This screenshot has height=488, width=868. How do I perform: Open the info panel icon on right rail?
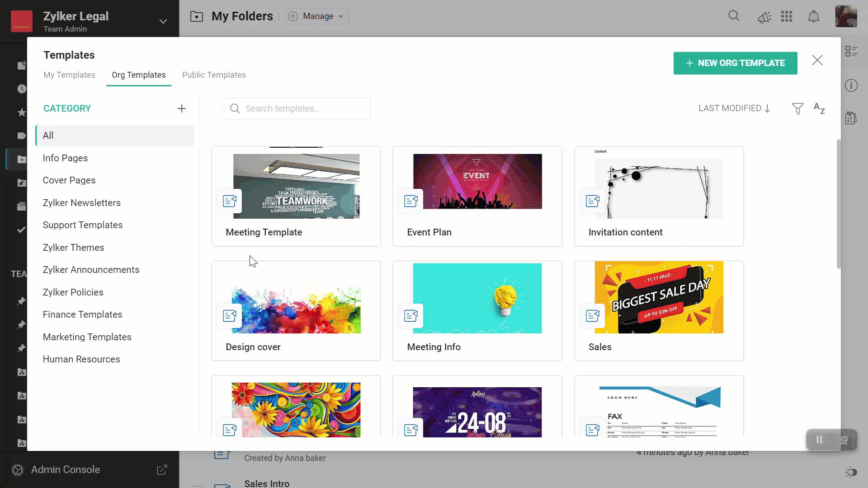pyautogui.click(x=851, y=85)
